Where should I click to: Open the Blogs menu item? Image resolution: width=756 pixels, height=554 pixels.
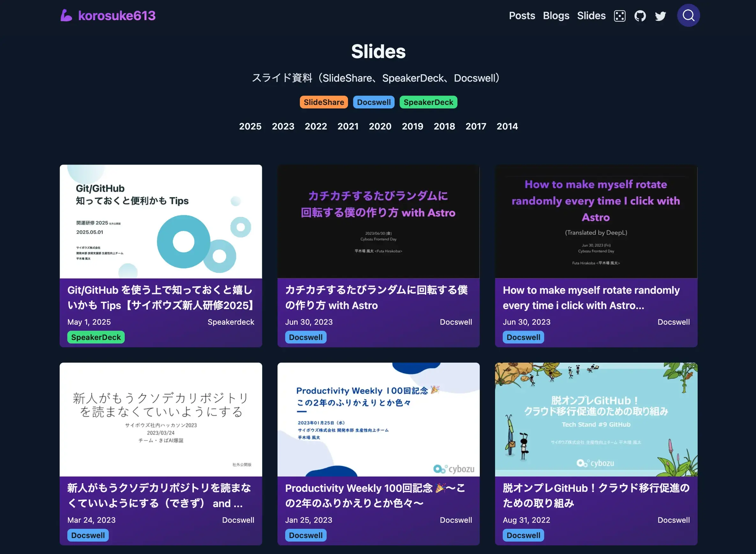click(x=556, y=15)
